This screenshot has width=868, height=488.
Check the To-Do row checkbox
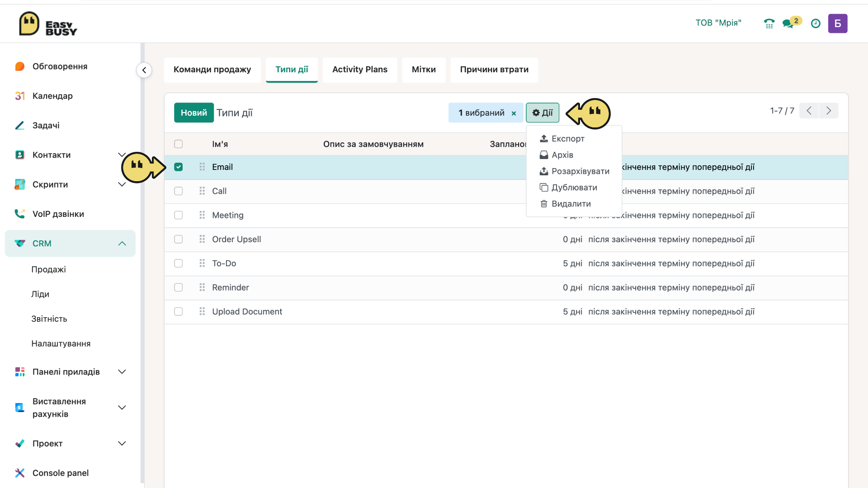coord(179,263)
